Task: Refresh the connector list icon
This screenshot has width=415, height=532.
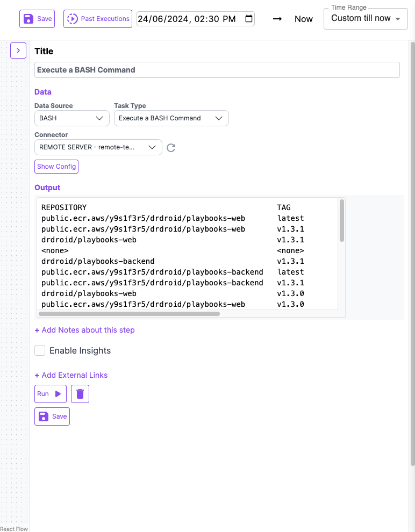Action: pyautogui.click(x=171, y=148)
